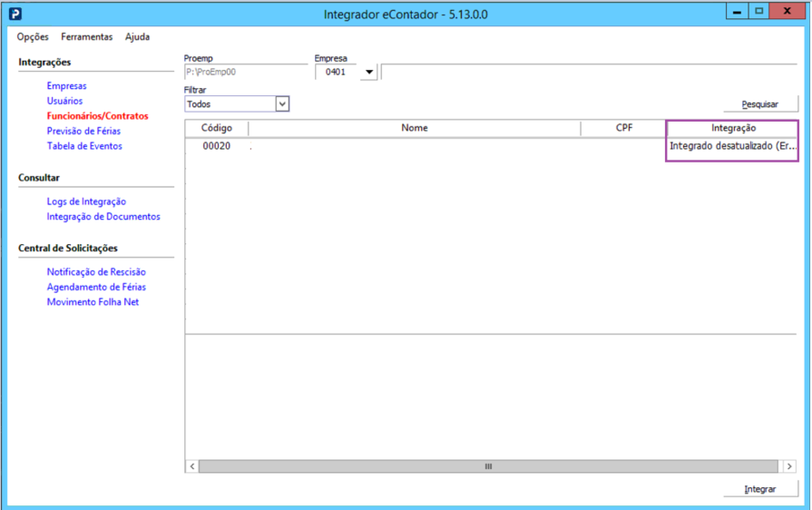The image size is (812, 510).
Task: Click the horizontal scrollbar thumb
Action: coord(488,466)
